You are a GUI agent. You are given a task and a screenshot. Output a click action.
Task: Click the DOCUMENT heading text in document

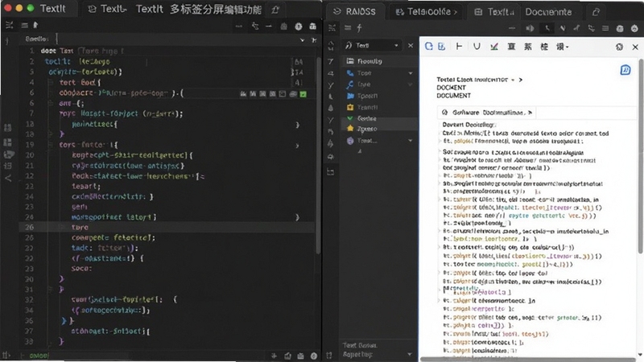(x=453, y=96)
